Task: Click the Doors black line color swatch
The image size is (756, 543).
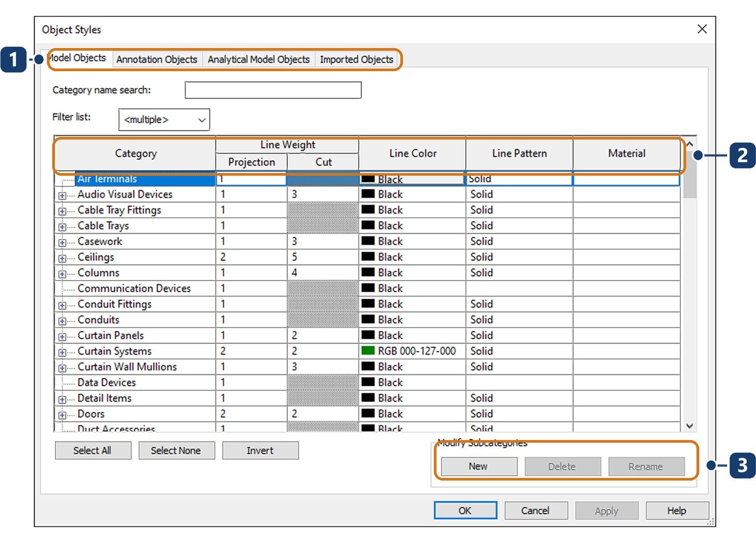Action: click(368, 414)
